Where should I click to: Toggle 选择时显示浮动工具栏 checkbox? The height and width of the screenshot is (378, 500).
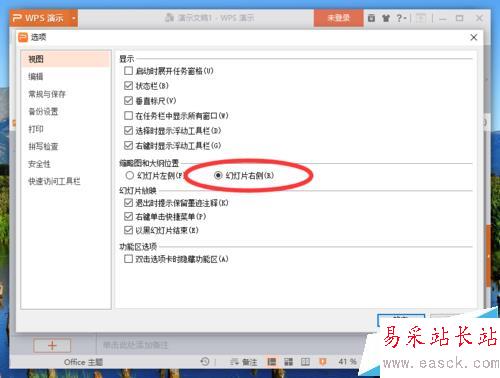[128, 130]
